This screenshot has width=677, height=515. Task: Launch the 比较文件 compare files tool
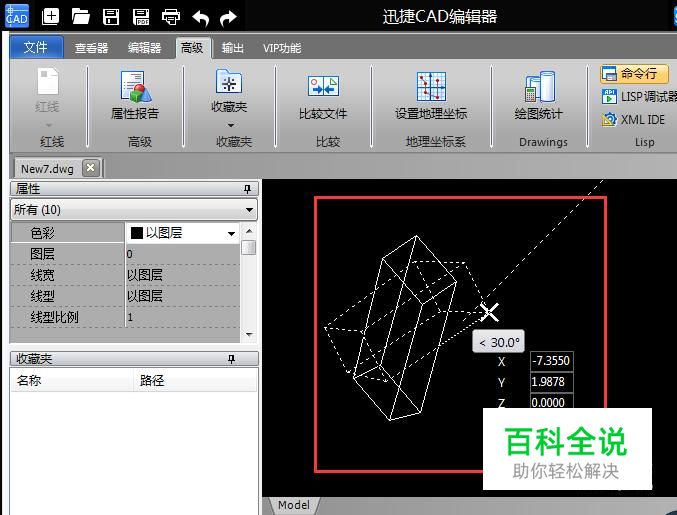323,97
